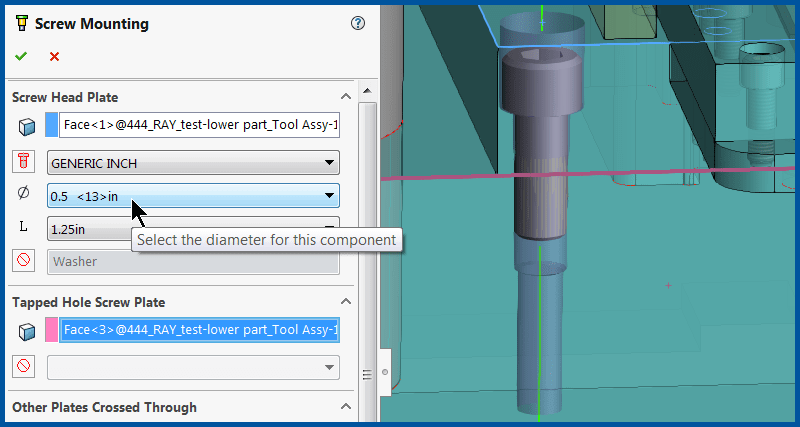Collapse the Screw Head Plate section
The height and width of the screenshot is (427, 800).
coord(346,97)
